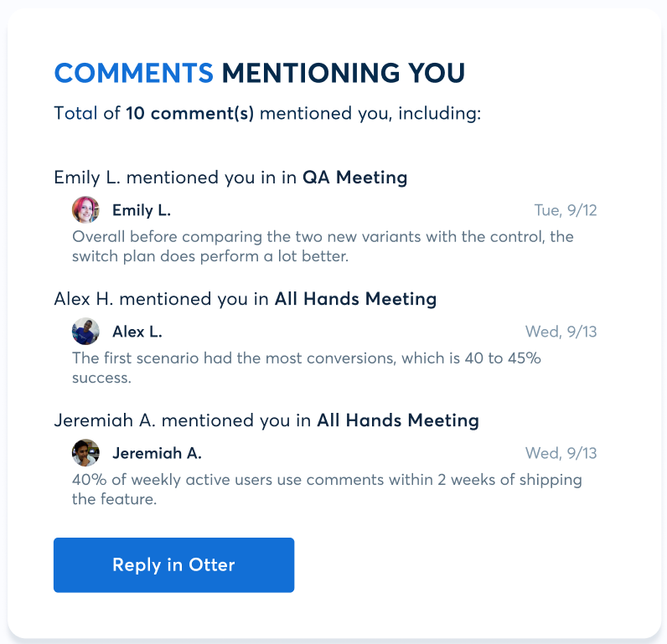667x644 pixels.
Task: Click the Tue, 9/12 comment date
Action: 566,210
